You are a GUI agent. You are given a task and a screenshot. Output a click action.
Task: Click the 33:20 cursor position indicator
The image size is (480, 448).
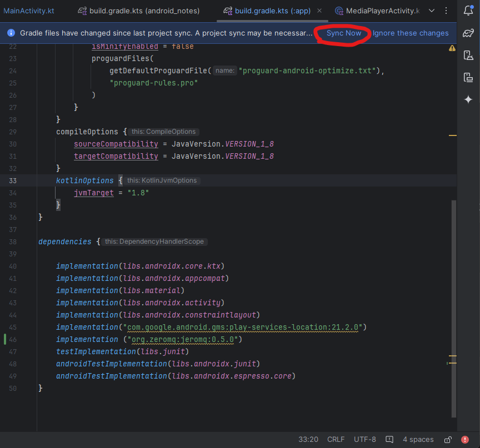coord(308,440)
